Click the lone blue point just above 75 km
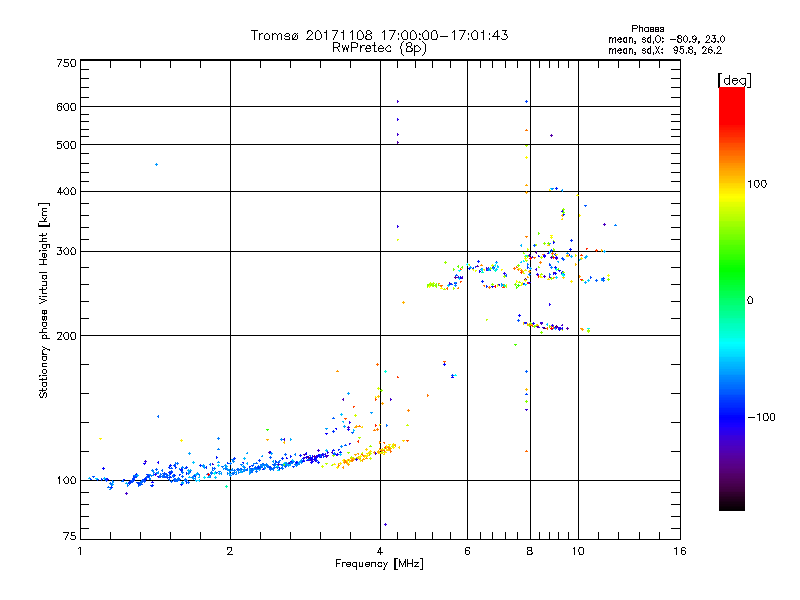800x600 pixels. pyautogui.click(x=385, y=524)
